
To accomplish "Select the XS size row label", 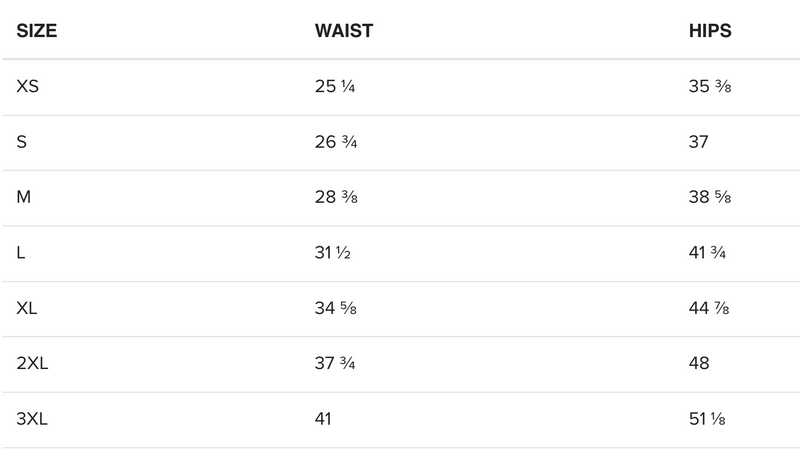I will pos(28,87).
